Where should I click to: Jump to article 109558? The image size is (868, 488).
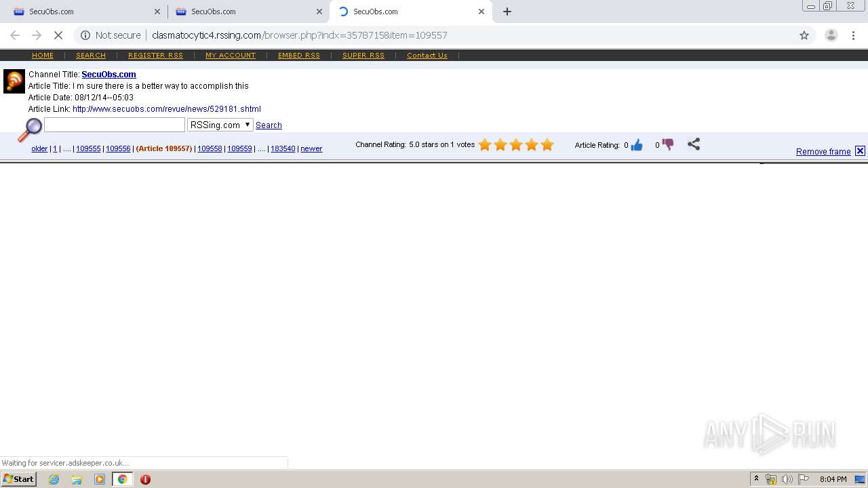[x=210, y=148]
